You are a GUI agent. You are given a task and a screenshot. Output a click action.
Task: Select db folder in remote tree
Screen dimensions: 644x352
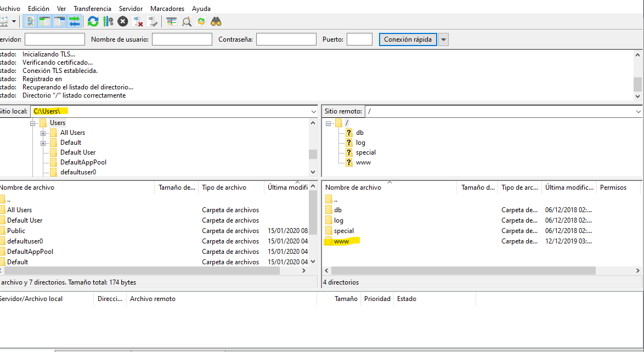pos(360,133)
